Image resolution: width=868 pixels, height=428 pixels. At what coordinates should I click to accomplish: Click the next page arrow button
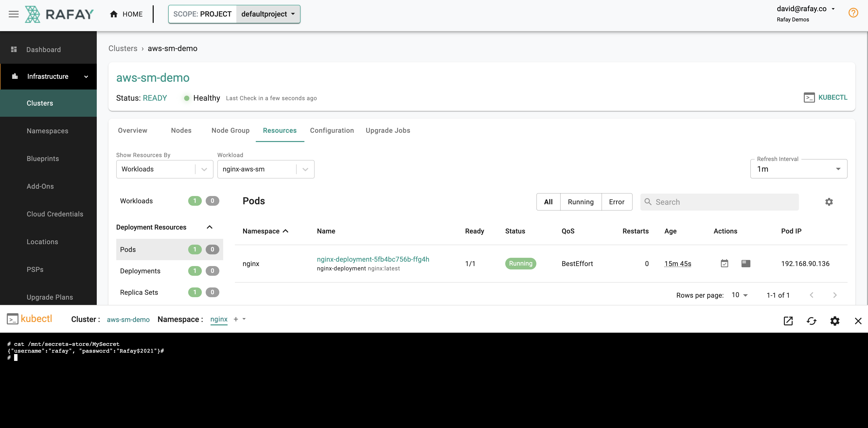click(x=835, y=294)
